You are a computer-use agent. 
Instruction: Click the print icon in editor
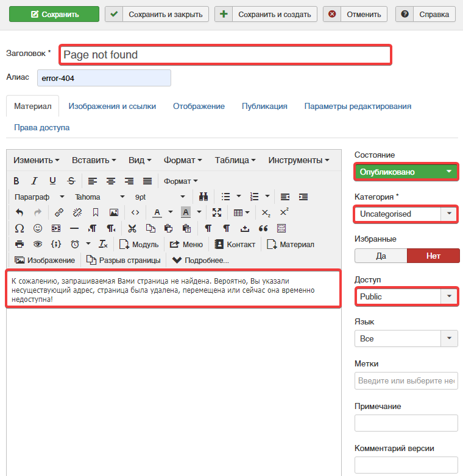click(x=19, y=244)
